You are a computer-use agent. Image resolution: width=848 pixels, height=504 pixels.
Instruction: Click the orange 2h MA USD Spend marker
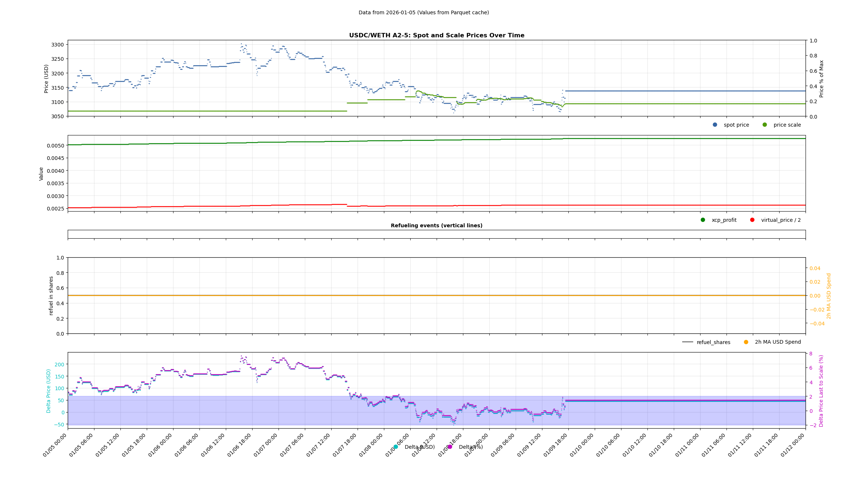click(746, 342)
